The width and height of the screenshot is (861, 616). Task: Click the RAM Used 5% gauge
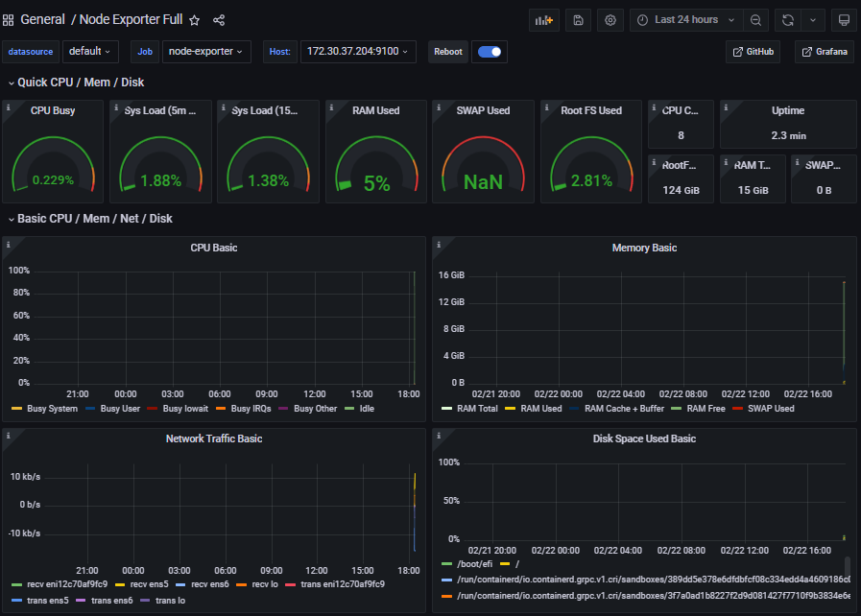pyautogui.click(x=376, y=164)
